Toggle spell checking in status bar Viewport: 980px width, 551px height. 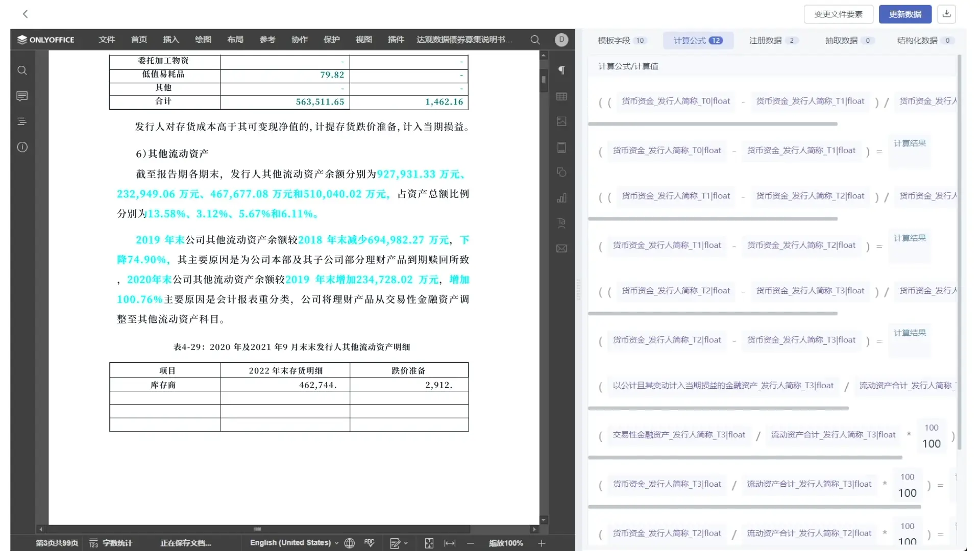370,543
